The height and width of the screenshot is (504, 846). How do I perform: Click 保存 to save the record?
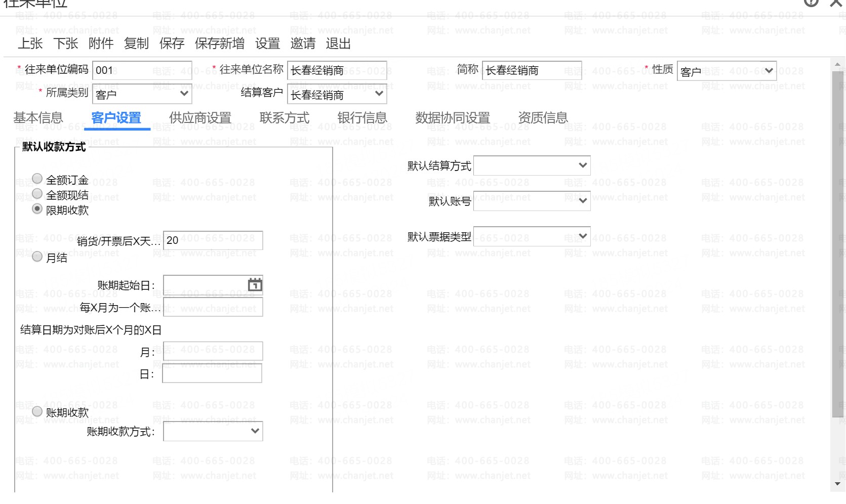tap(172, 44)
